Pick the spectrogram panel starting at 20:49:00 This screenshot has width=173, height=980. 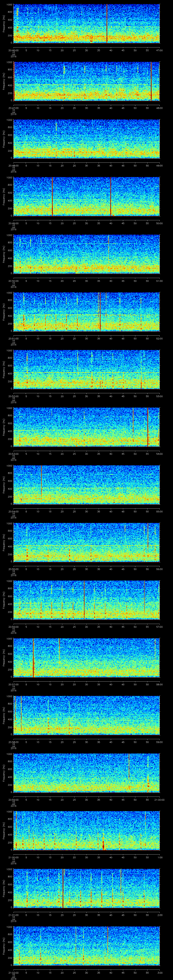[x=87, y=197]
